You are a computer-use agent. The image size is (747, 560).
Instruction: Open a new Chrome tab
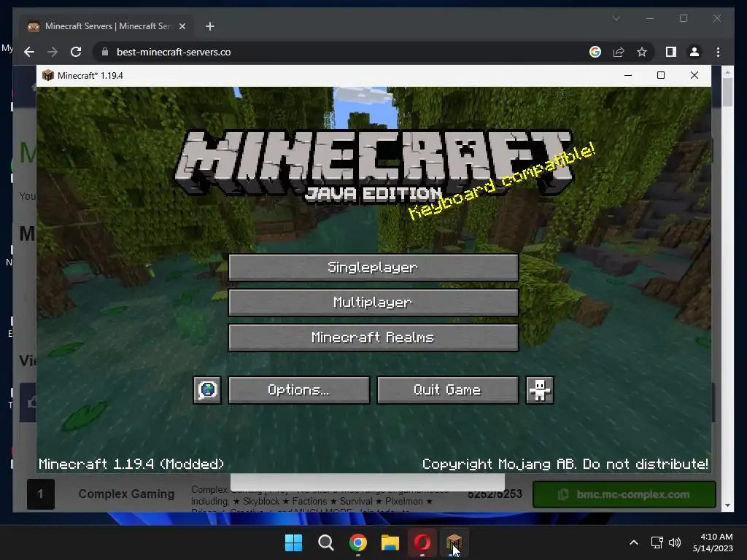(x=209, y=26)
